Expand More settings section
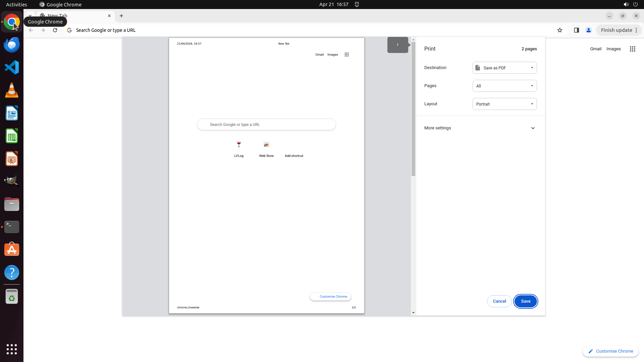Viewport: 644px width, 362px height. (480, 128)
